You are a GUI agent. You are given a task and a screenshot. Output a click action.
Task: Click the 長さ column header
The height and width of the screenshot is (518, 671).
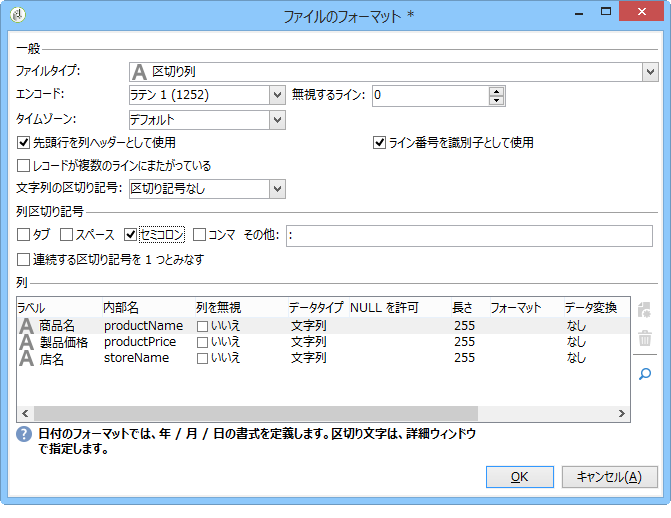470,307
